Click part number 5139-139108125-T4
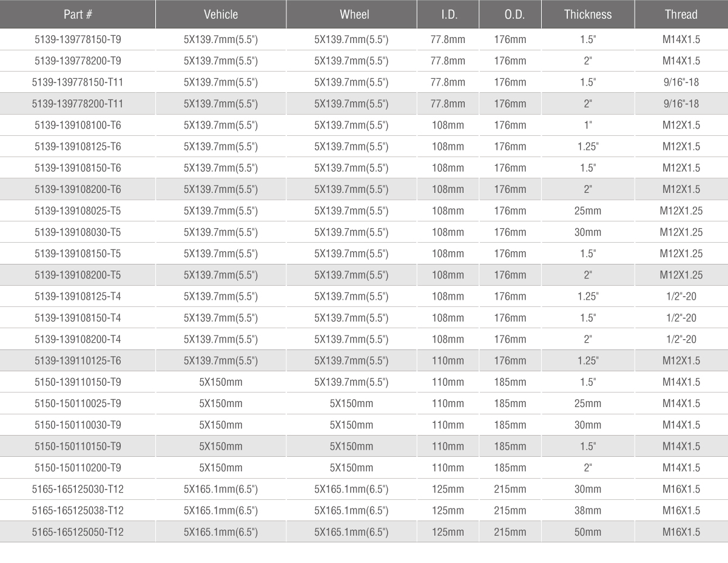 tap(78, 297)
